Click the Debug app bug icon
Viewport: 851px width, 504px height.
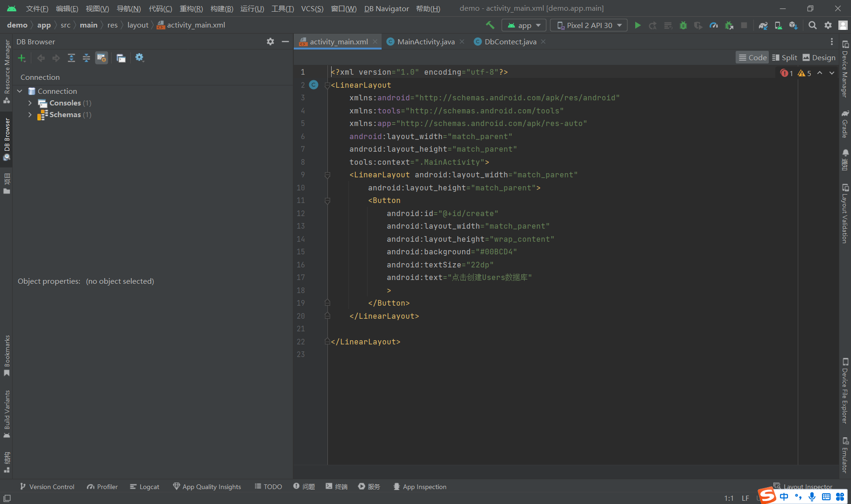tap(683, 25)
